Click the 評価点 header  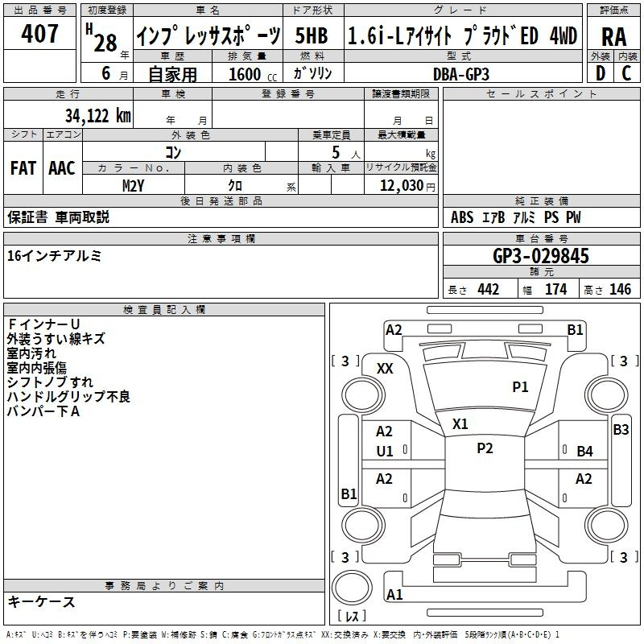tap(614, 10)
